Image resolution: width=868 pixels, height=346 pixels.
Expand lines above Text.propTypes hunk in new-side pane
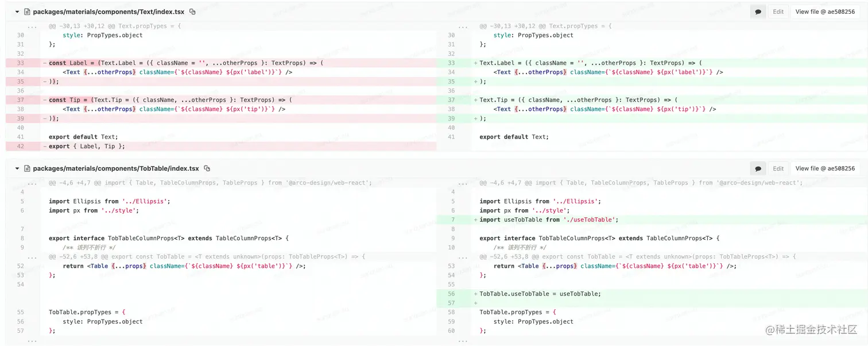tap(463, 26)
